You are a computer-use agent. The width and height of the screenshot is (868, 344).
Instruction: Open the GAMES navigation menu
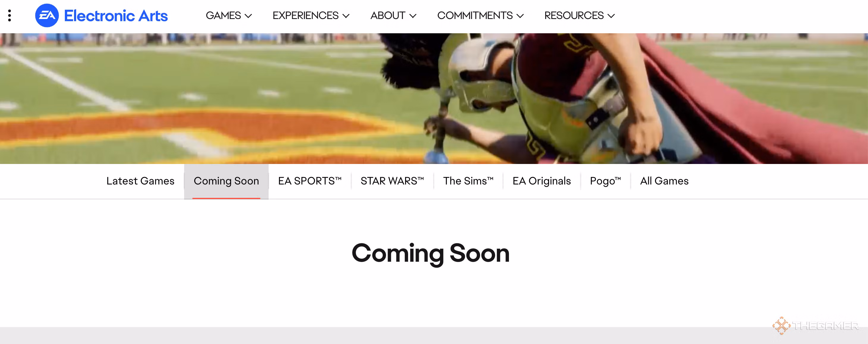click(229, 15)
